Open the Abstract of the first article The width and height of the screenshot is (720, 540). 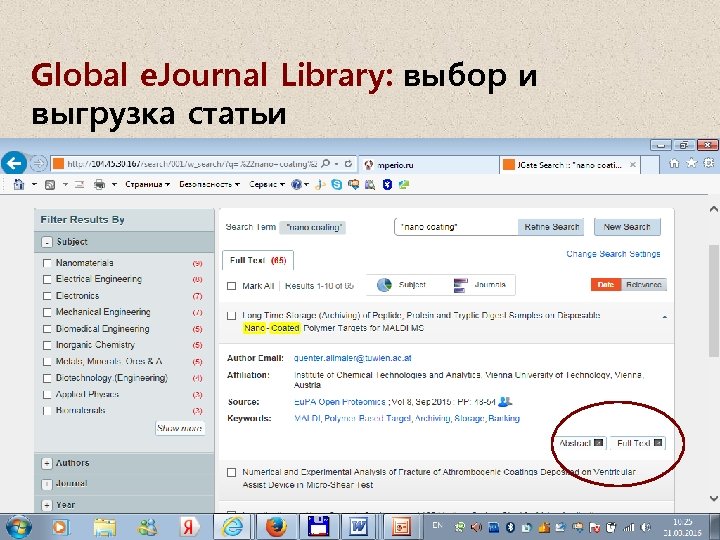coord(580,443)
